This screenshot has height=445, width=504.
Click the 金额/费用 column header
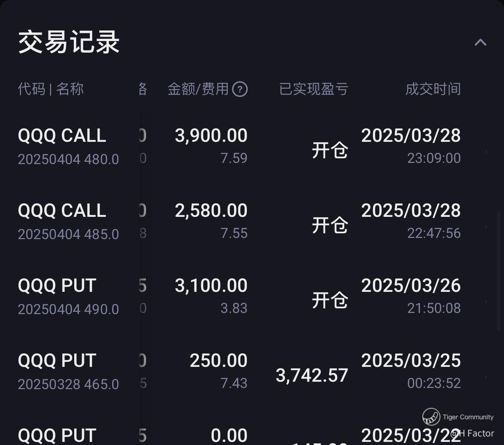point(198,89)
